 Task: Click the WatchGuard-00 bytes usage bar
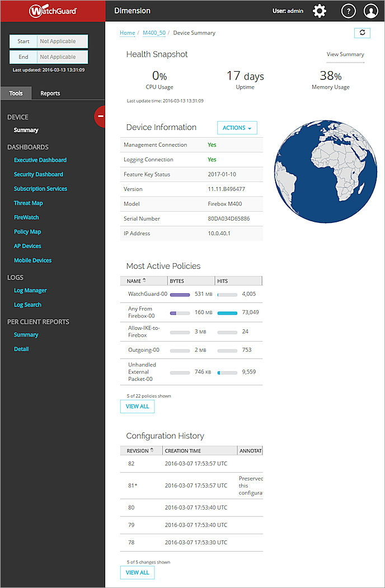(x=180, y=294)
